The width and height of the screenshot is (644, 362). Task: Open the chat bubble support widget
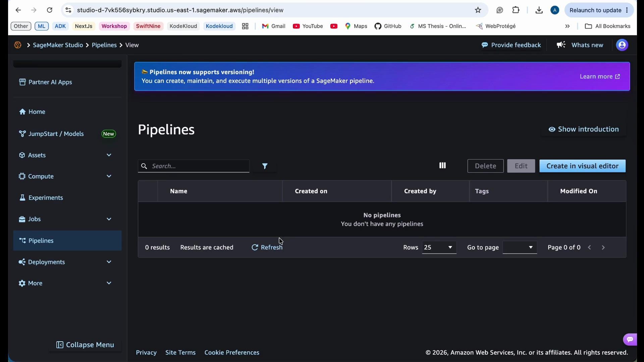[x=630, y=339]
